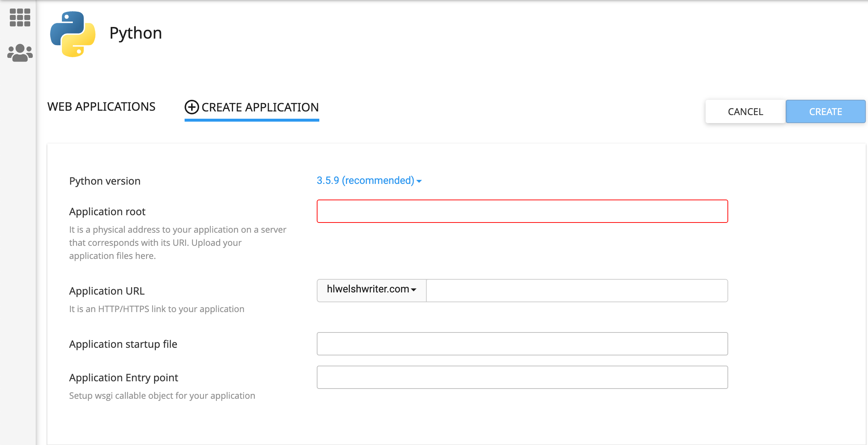868x445 pixels.
Task: Click the Application root label
Action: click(x=107, y=212)
